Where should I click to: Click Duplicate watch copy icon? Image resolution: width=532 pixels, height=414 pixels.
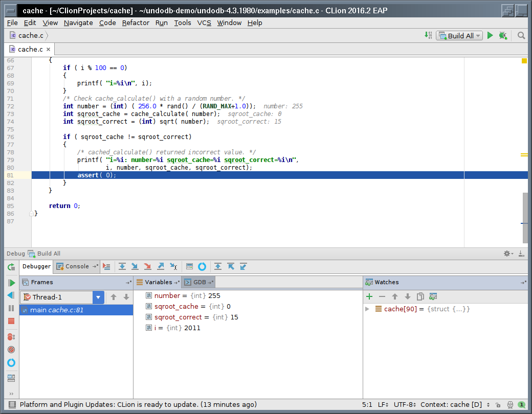coord(420,297)
